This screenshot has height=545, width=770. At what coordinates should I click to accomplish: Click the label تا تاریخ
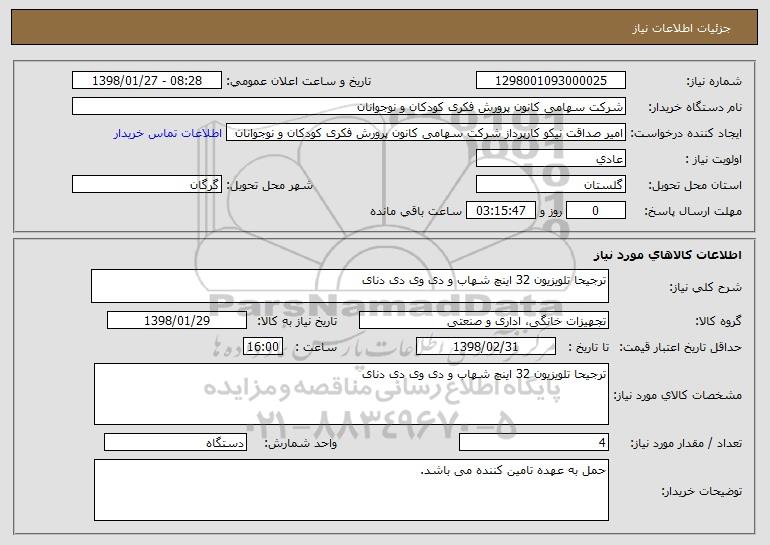588,347
